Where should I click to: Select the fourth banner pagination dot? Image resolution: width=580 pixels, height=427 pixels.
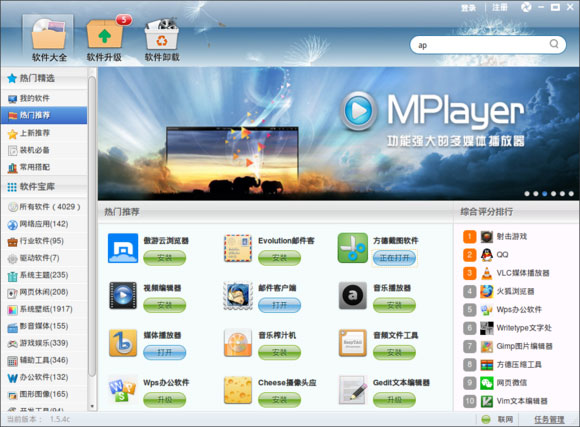point(553,194)
